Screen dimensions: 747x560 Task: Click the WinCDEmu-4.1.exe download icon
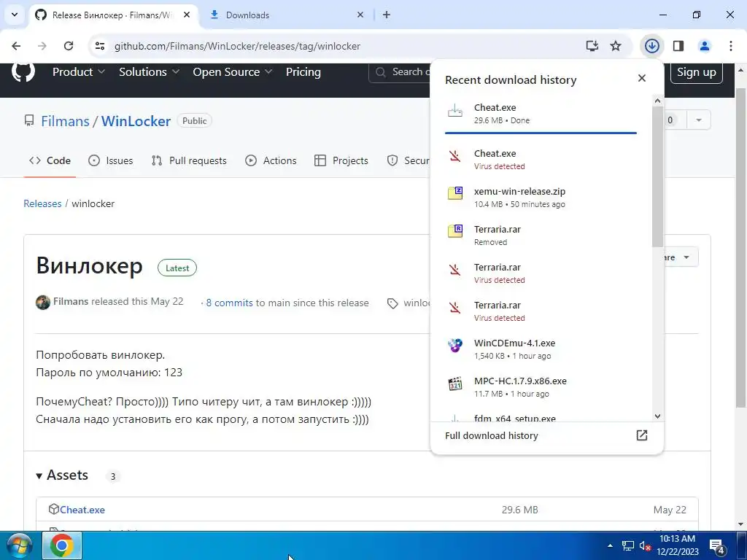(455, 345)
